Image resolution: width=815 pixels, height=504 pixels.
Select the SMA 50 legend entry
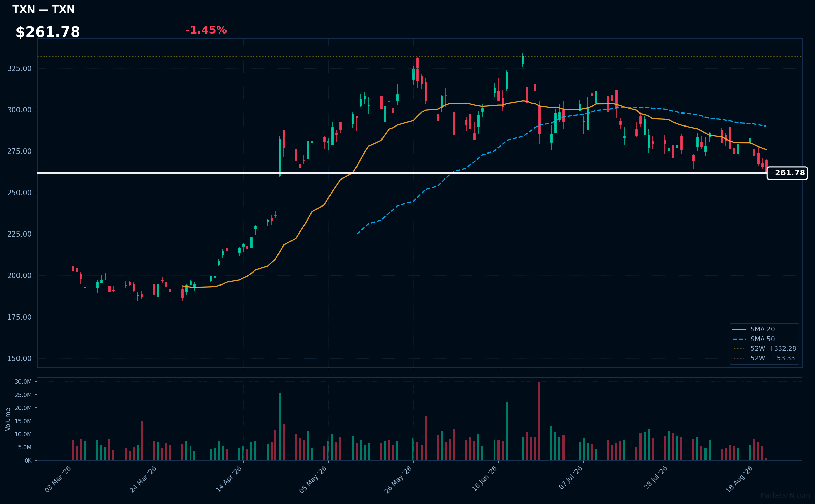(x=763, y=339)
